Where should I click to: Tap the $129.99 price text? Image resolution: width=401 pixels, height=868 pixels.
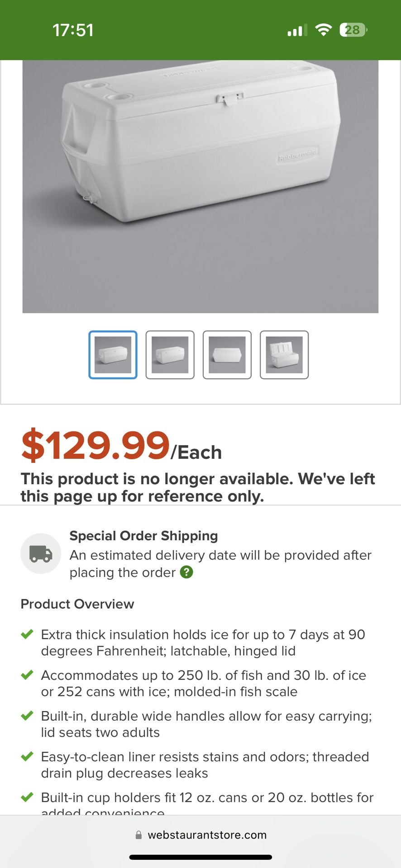pyautogui.click(x=95, y=446)
